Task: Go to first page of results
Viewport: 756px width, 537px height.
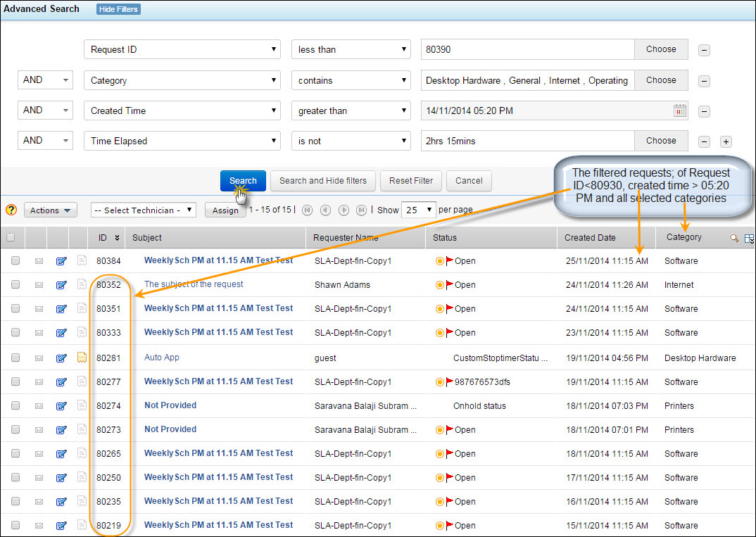Action: click(307, 210)
